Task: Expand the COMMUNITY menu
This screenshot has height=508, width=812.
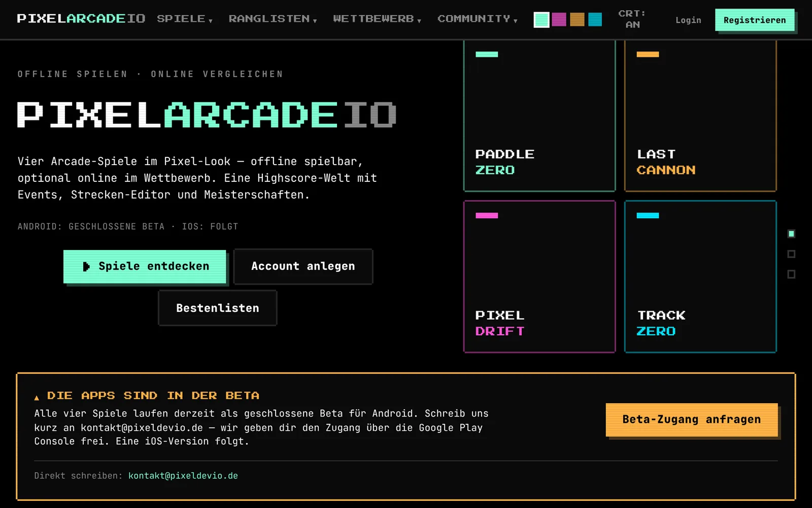Action: tap(478, 19)
